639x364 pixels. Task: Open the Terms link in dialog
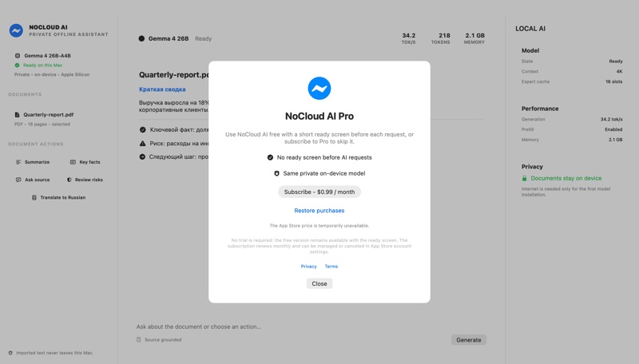click(331, 267)
